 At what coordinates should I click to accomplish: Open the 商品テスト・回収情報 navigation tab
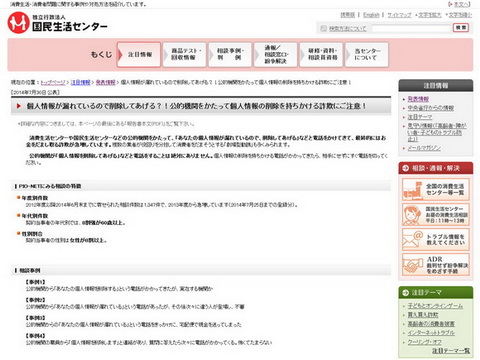(184, 55)
